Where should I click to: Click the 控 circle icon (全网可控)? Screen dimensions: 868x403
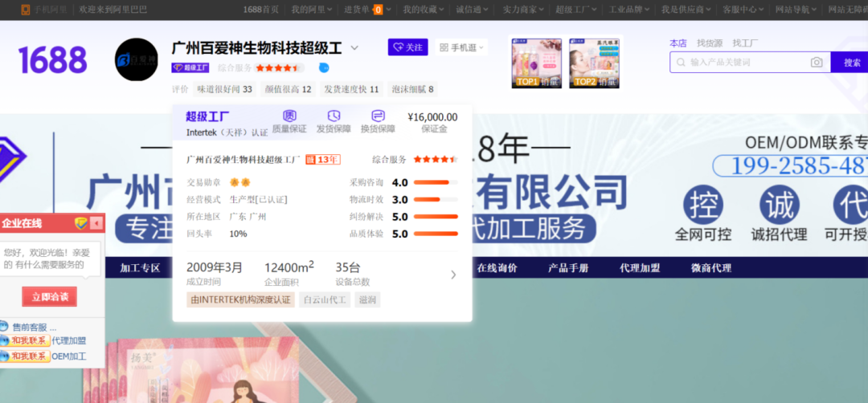click(x=703, y=204)
